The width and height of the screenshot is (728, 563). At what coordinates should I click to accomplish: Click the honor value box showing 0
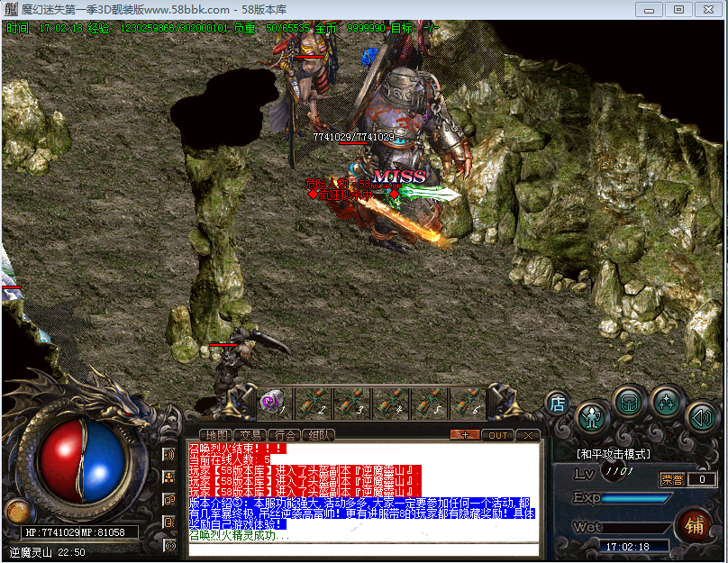point(702,479)
